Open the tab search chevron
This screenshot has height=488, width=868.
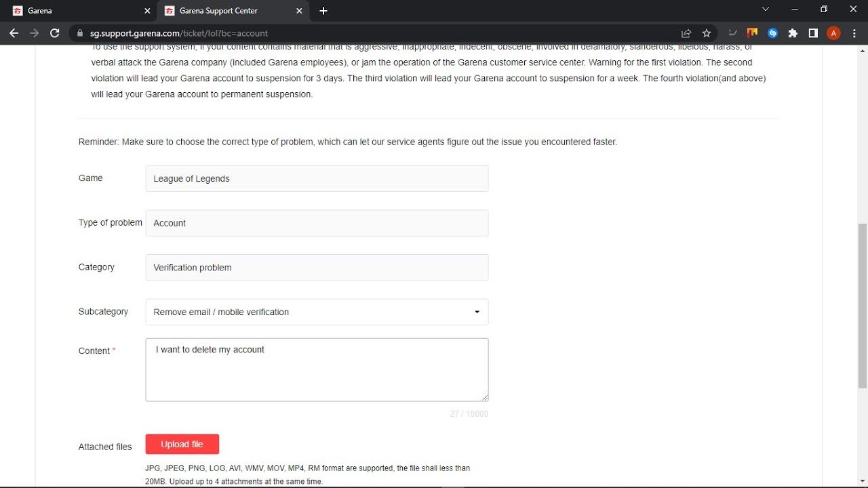(766, 9)
